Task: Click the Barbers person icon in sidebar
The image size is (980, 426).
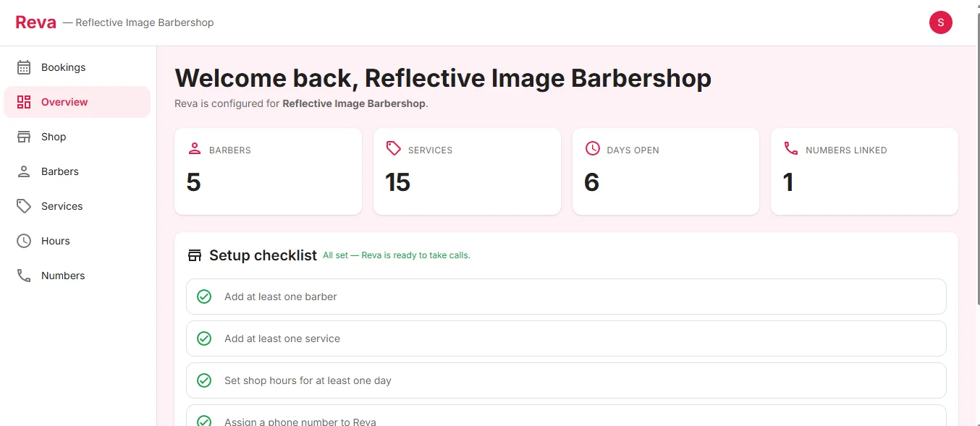Action: (x=24, y=171)
